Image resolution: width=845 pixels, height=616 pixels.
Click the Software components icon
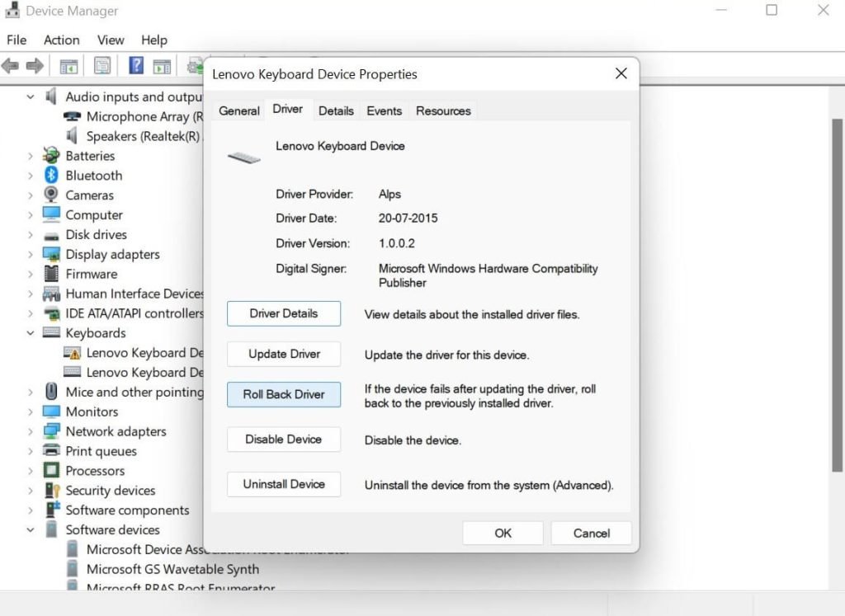(52, 510)
